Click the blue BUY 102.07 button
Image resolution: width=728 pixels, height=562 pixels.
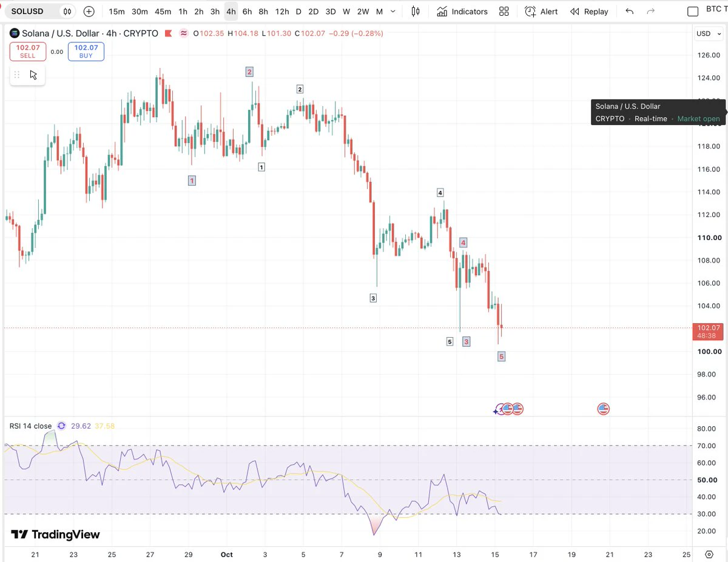coord(86,52)
